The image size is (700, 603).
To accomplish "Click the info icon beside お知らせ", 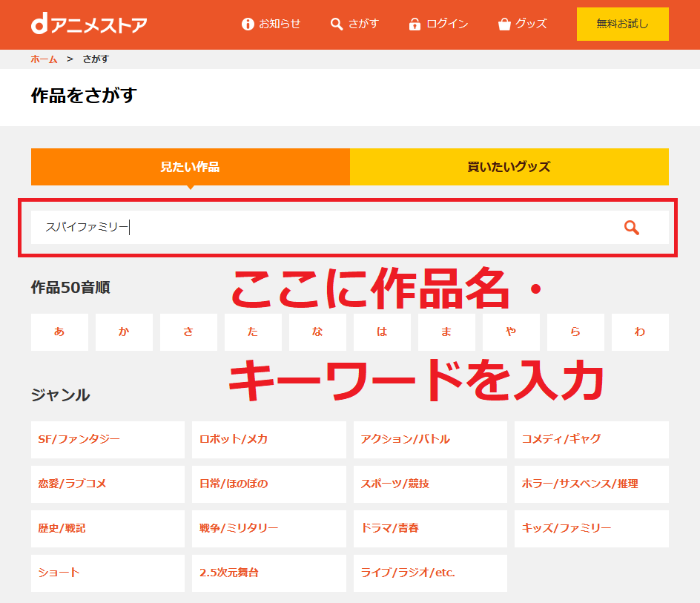I will tap(248, 24).
